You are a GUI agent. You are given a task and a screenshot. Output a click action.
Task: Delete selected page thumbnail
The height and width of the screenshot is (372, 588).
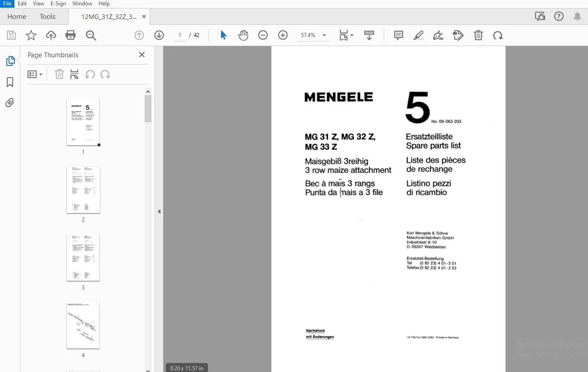tap(59, 74)
